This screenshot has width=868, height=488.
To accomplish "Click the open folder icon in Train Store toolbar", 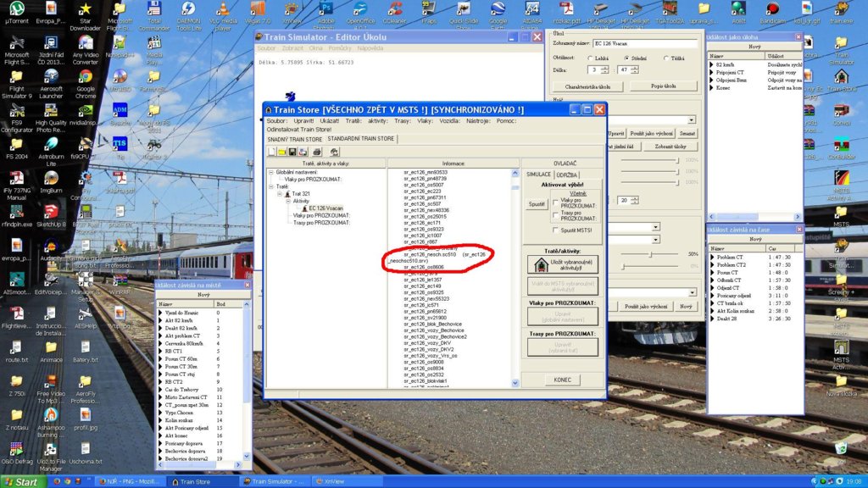I will click(281, 152).
